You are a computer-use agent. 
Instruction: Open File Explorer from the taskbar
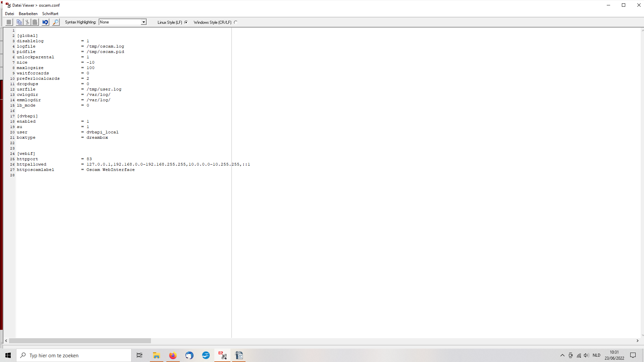pos(156,355)
